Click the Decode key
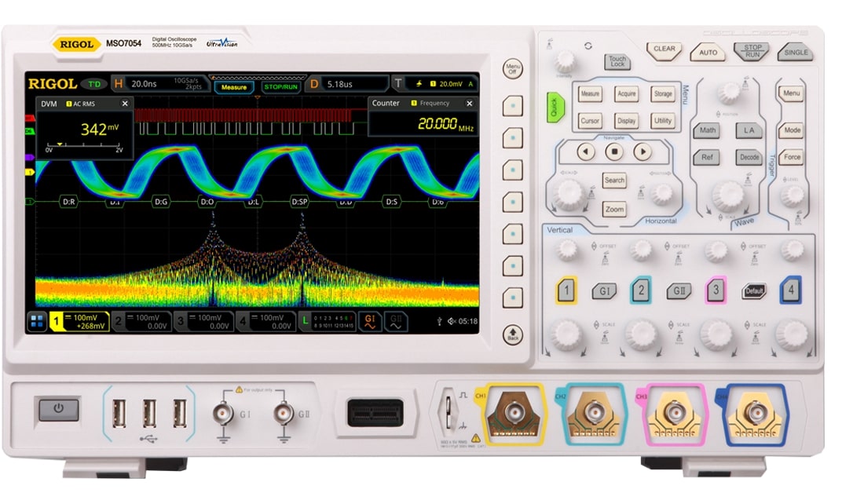This screenshot has width=864, height=504. [749, 158]
